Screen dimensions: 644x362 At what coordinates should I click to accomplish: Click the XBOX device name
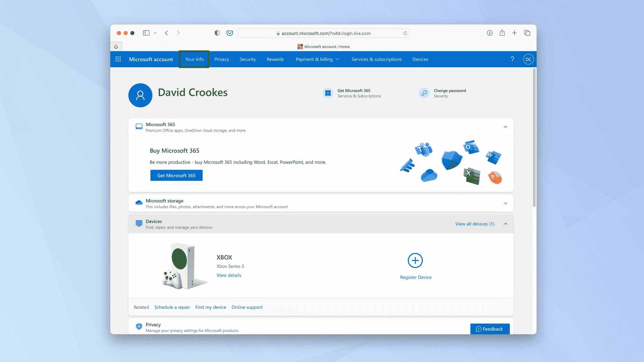(x=224, y=257)
